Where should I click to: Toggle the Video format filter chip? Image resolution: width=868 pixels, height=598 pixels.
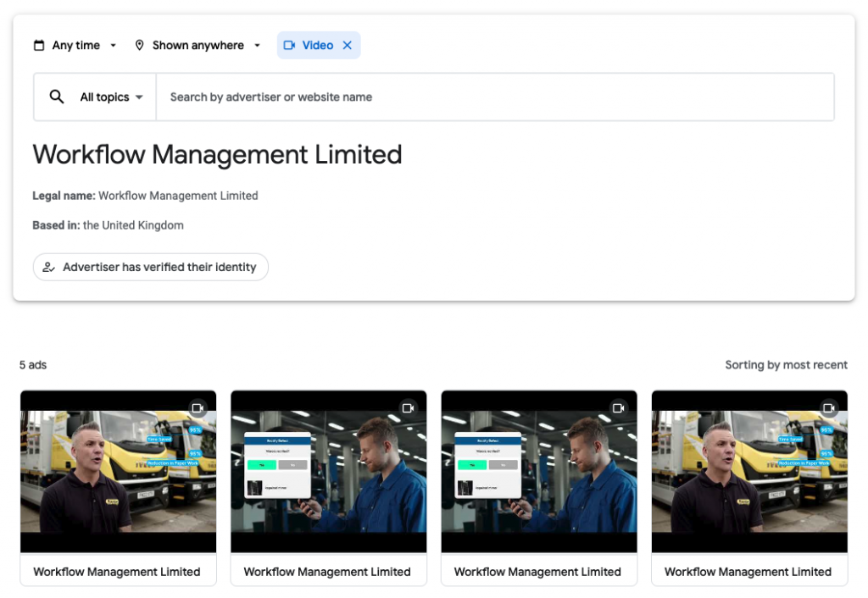pyautogui.click(x=318, y=45)
